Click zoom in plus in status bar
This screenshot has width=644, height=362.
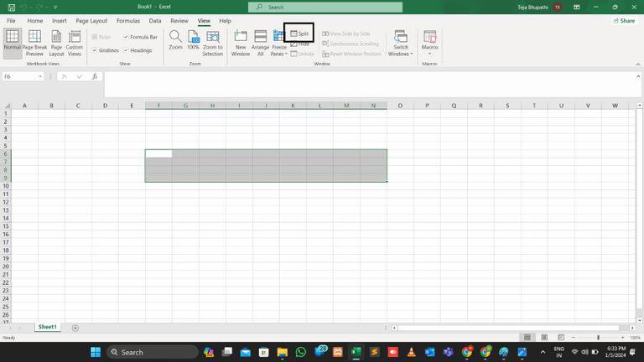point(622,338)
